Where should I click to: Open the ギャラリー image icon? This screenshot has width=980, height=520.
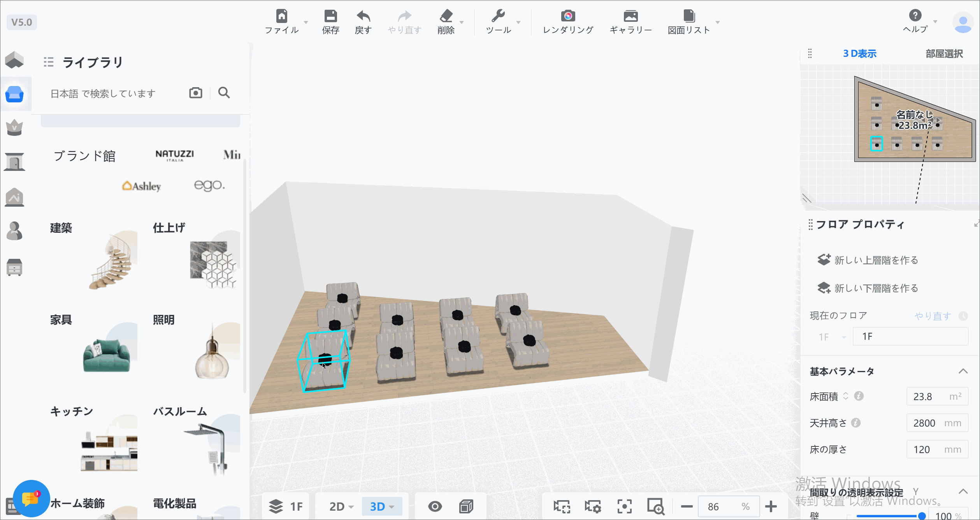click(x=631, y=16)
